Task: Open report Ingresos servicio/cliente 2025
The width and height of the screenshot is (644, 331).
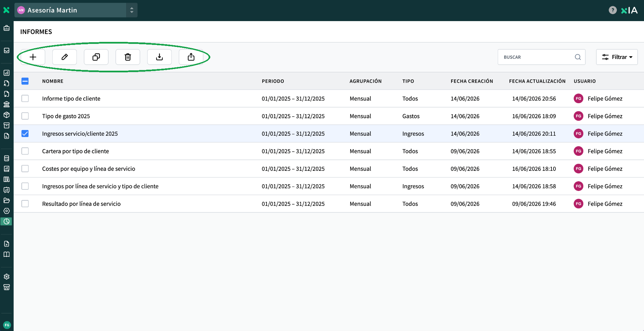Action: coord(80,133)
